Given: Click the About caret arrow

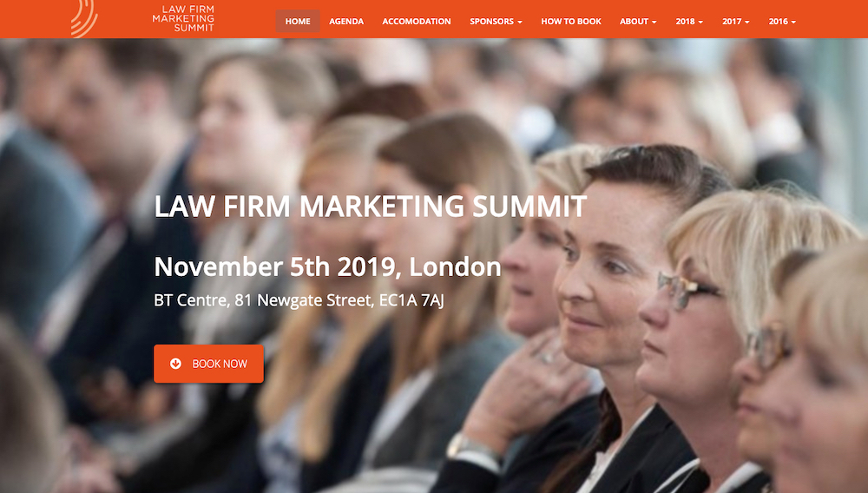Looking at the screenshot, I should pyautogui.click(x=654, y=22).
